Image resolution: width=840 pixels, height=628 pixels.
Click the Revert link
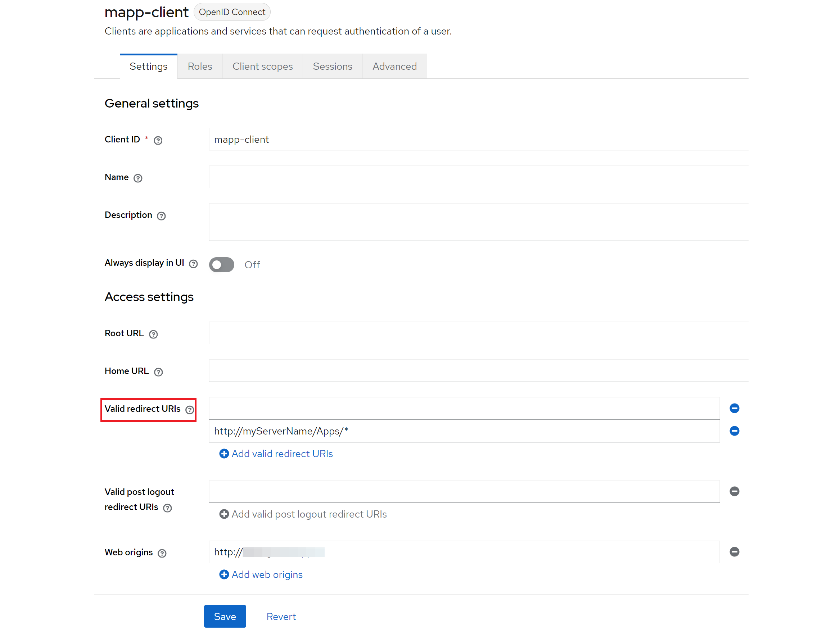pyautogui.click(x=281, y=616)
